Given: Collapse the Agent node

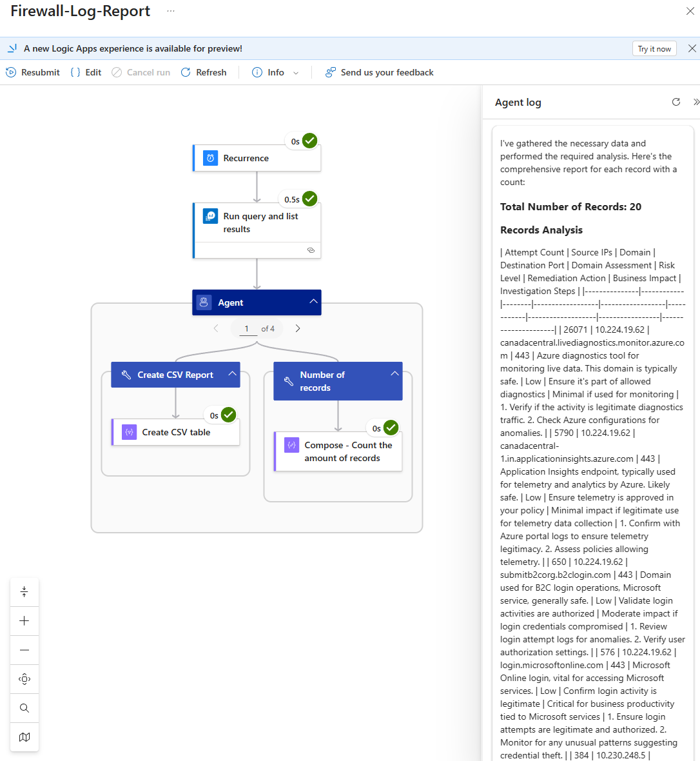Looking at the screenshot, I should [313, 302].
